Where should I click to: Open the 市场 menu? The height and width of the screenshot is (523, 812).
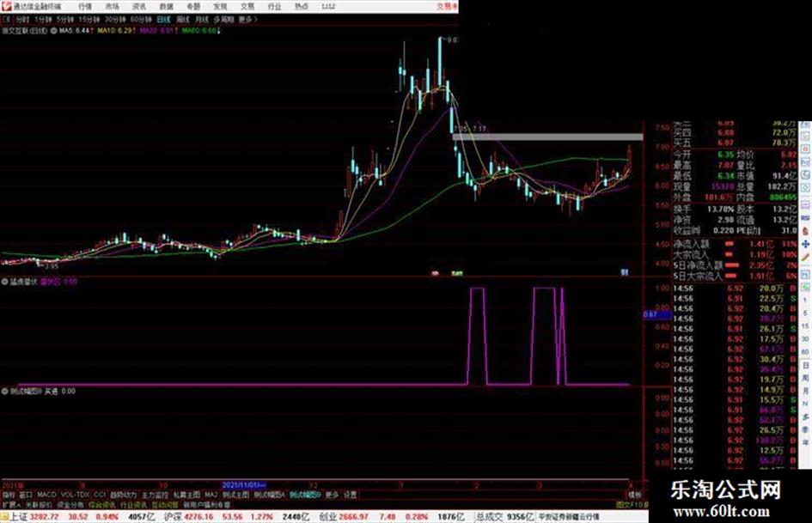click(112, 6)
